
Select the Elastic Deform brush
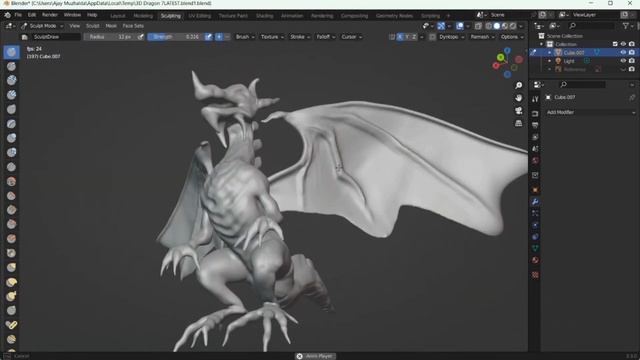[x=11, y=282]
